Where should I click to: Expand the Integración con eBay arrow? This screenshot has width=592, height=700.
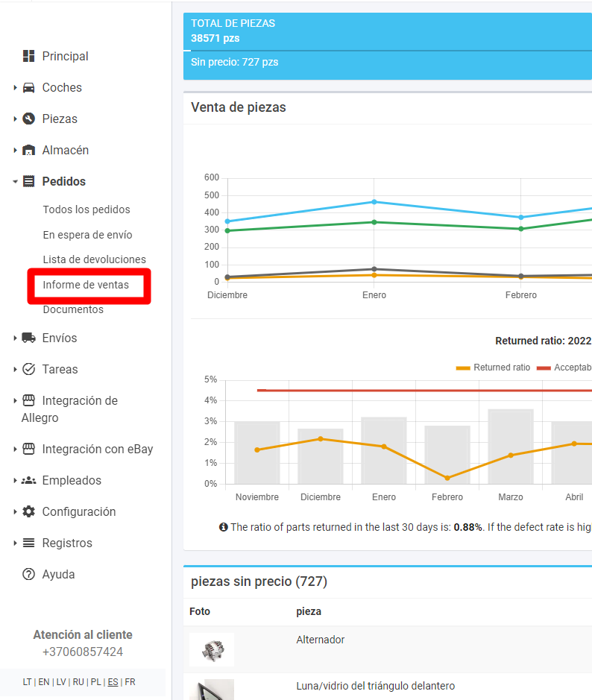[x=15, y=449]
